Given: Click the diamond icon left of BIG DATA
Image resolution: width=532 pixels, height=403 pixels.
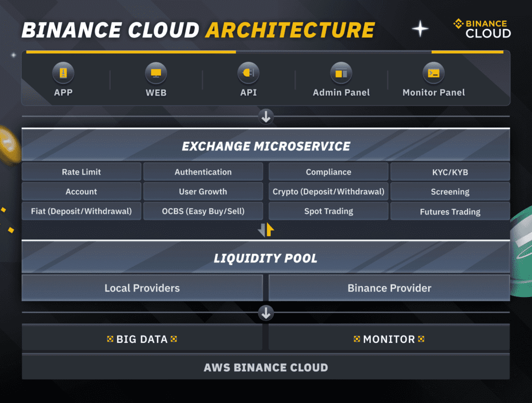Looking at the screenshot, I should coord(110,339).
